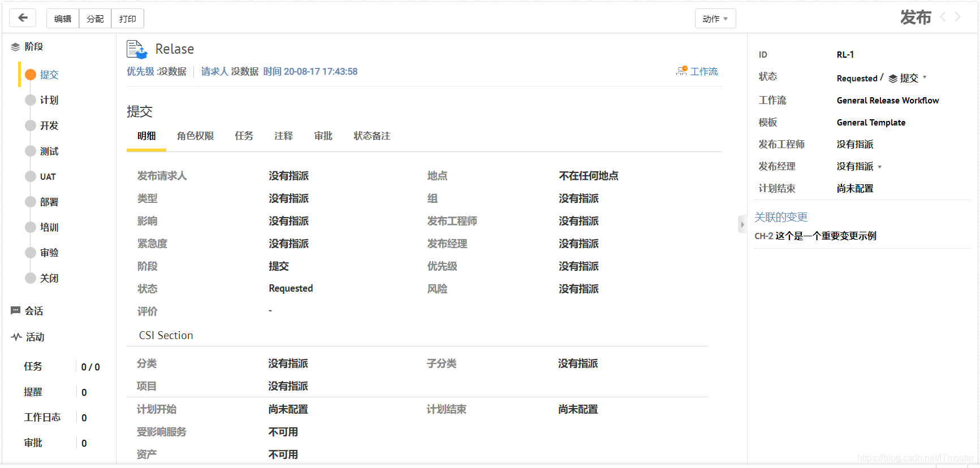Open the 关联的变更 heading link

[781, 217]
